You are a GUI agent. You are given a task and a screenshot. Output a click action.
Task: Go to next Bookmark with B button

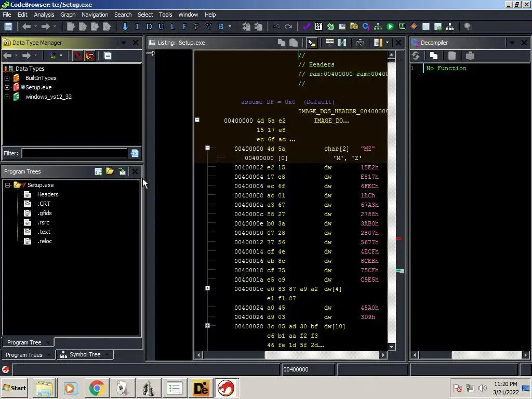click(x=221, y=26)
